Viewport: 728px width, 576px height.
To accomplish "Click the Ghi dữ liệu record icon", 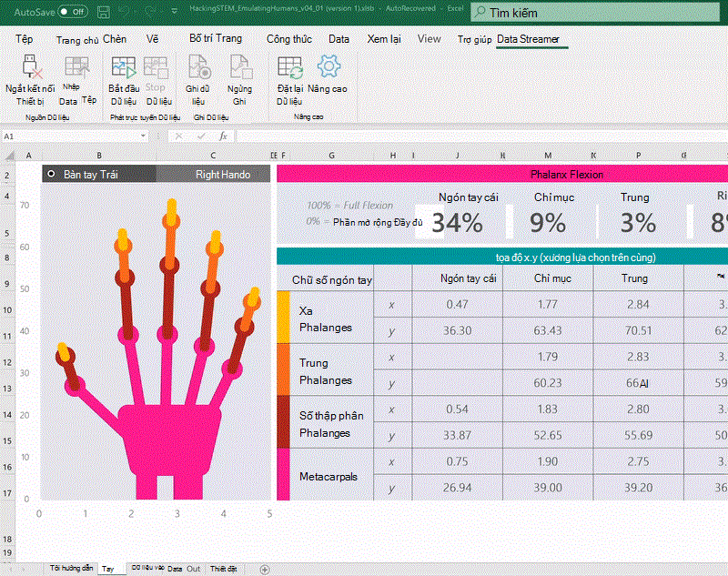I will [199, 66].
